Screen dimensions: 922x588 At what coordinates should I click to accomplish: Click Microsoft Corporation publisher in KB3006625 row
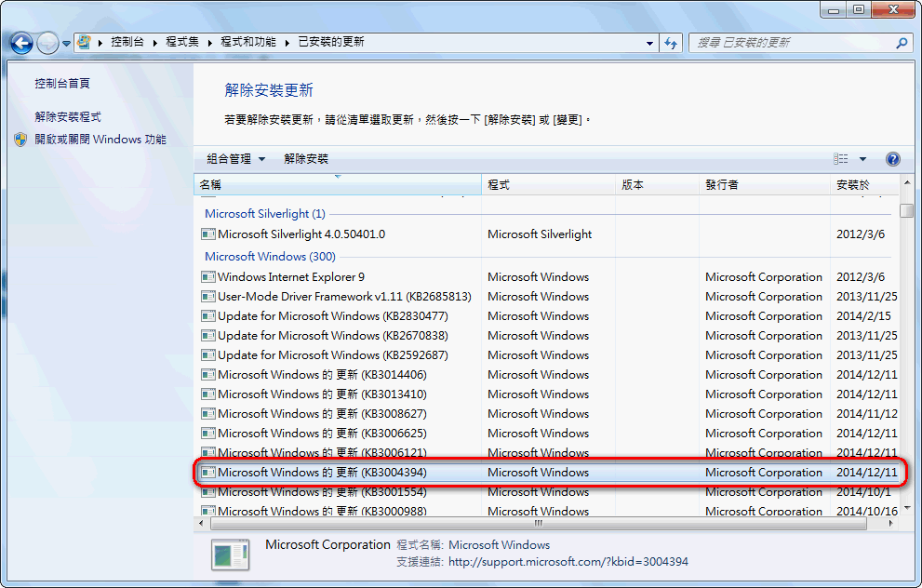tap(764, 434)
